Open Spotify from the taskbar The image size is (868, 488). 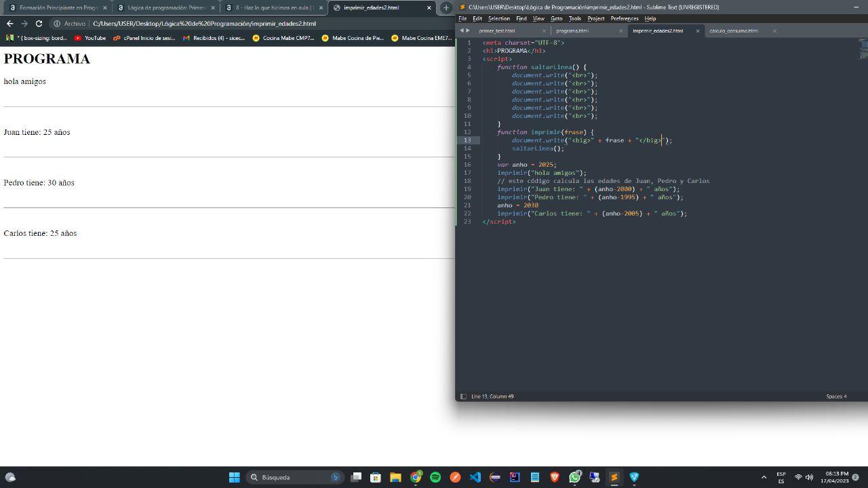435,477
